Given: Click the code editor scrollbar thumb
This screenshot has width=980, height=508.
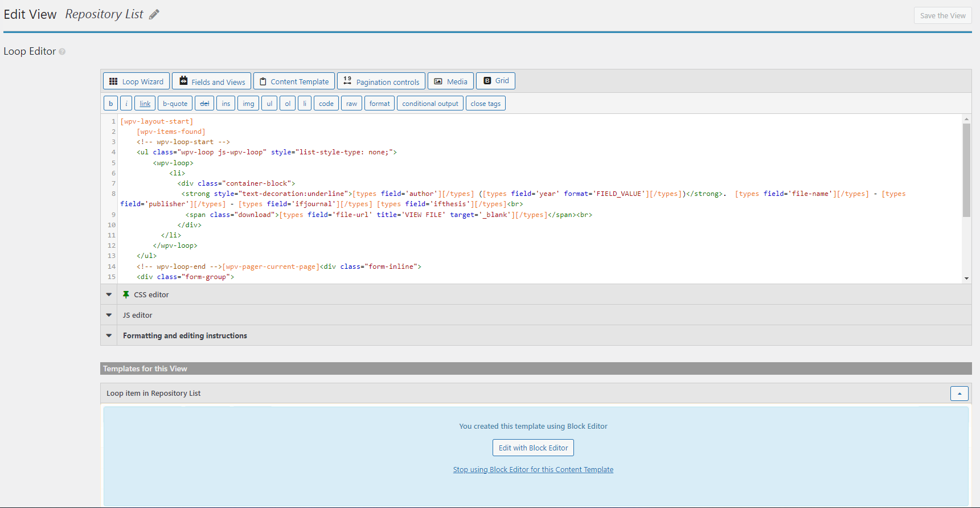Looking at the screenshot, I should pyautogui.click(x=966, y=170).
